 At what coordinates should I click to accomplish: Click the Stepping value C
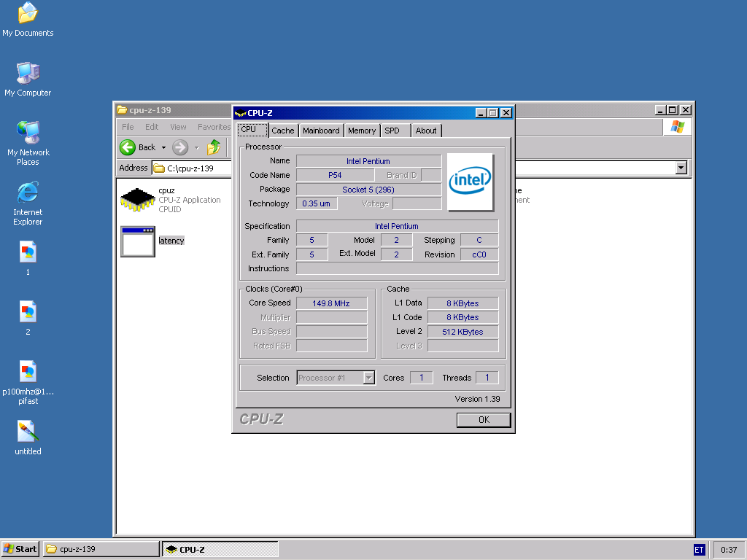point(479,240)
